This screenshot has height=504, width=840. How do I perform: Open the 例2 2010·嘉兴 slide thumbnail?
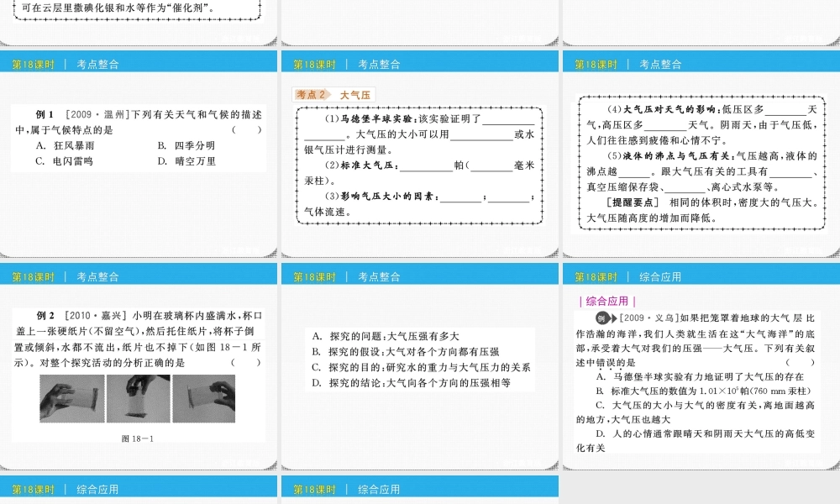point(139,367)
